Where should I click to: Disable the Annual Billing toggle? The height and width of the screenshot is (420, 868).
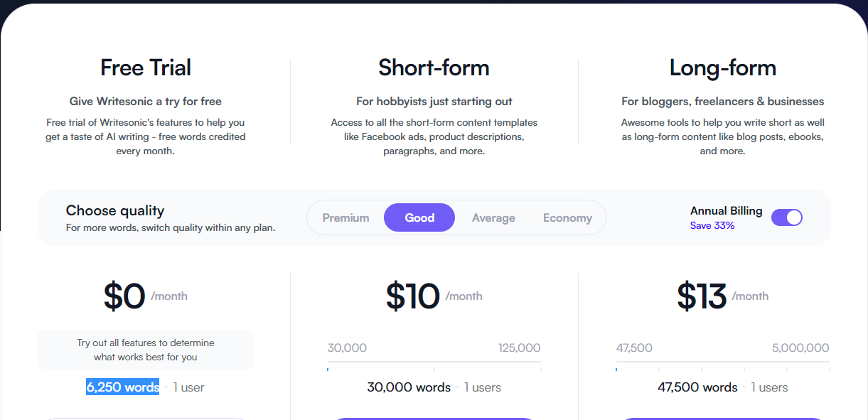pyautogui.click(x=787, y=217)
